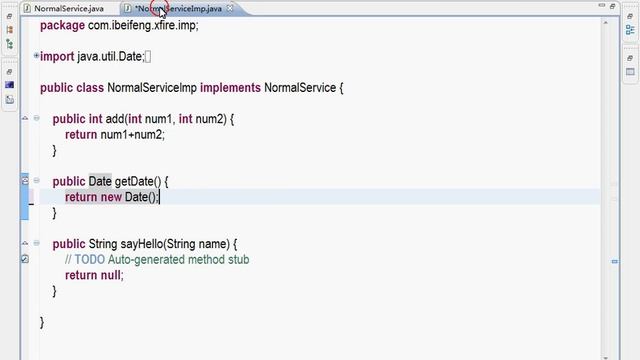640x360 pixels.
Task: Click the method name 'sayHello'
Action: 142,244
